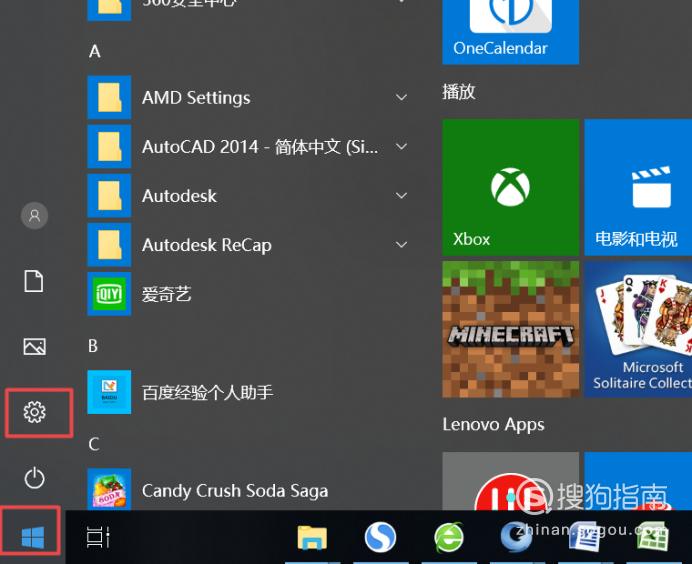Expand the AutoCAD 2014 folder chevron
This screenshot has width=692, height=564.
(401, 146)
